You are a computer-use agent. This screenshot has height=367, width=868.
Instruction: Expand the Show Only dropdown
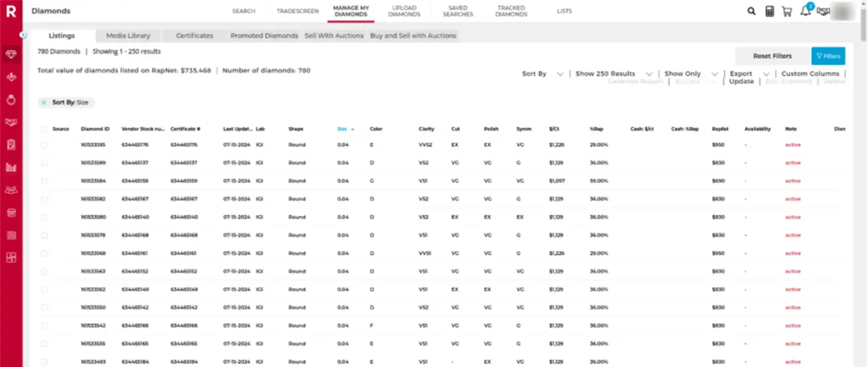pyautogui.click(x=691, y=74)
